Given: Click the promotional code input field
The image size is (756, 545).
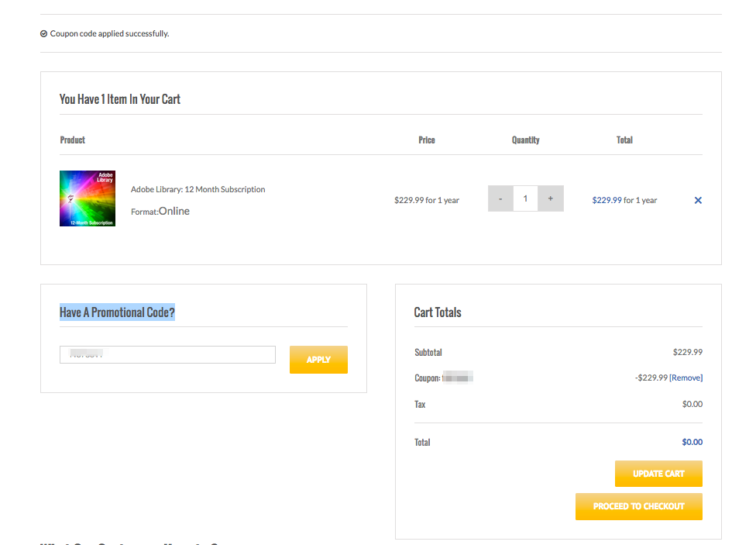Looking at the screenshot, I should (x=168, y=355).
